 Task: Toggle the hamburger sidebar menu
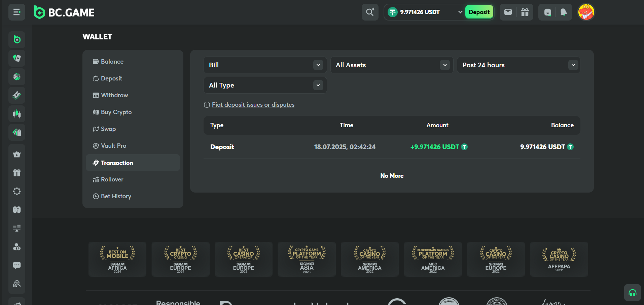coord(17,12)
